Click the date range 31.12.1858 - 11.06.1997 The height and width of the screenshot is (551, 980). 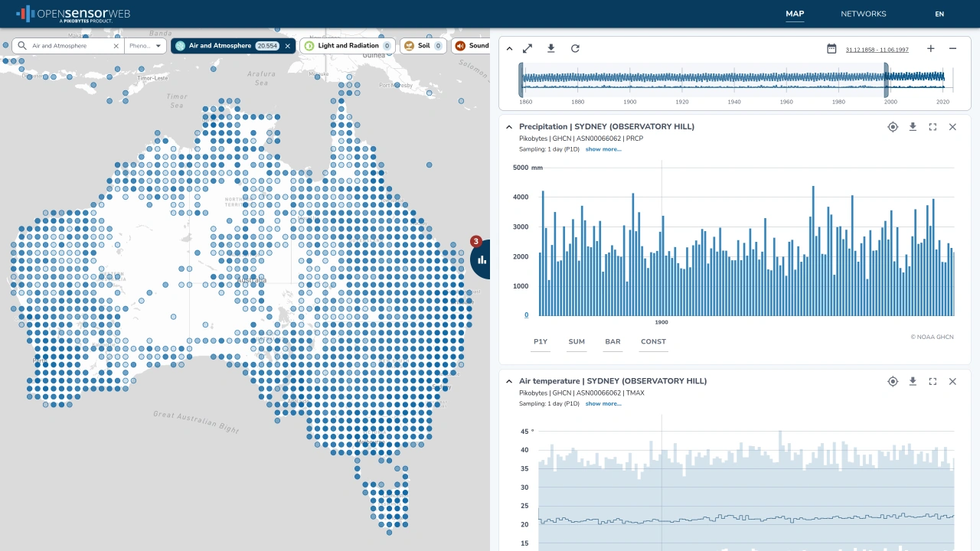(877, 49)
